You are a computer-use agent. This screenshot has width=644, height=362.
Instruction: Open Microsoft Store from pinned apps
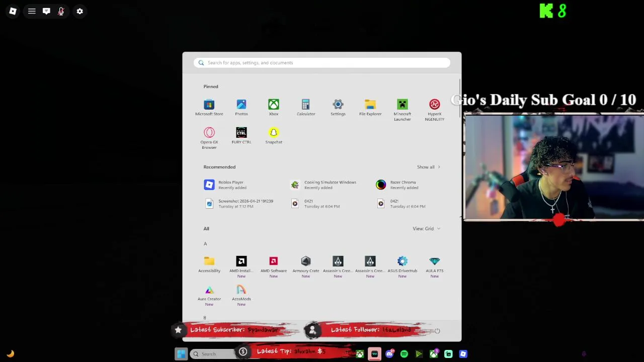tap(209, 108)
